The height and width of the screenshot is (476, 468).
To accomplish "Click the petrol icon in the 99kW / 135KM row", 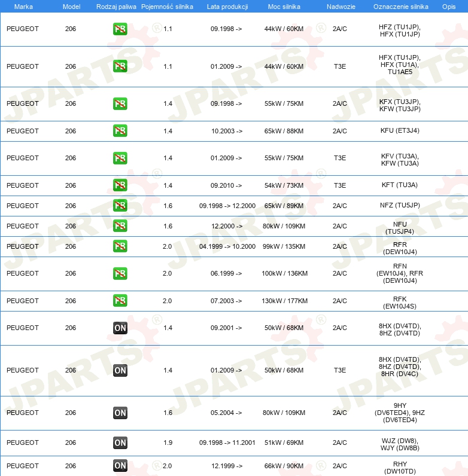I will pos(120,246).
